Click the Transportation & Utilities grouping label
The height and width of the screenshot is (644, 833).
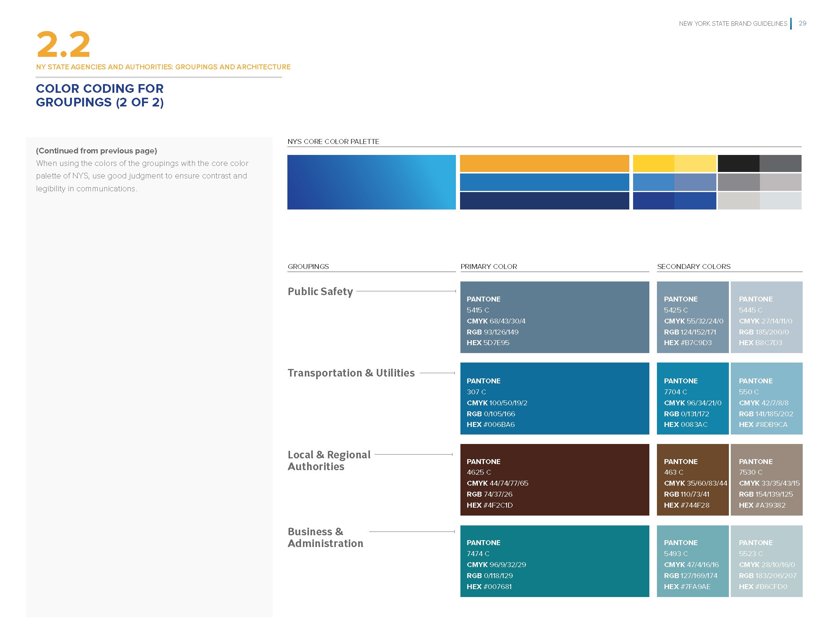351,373
